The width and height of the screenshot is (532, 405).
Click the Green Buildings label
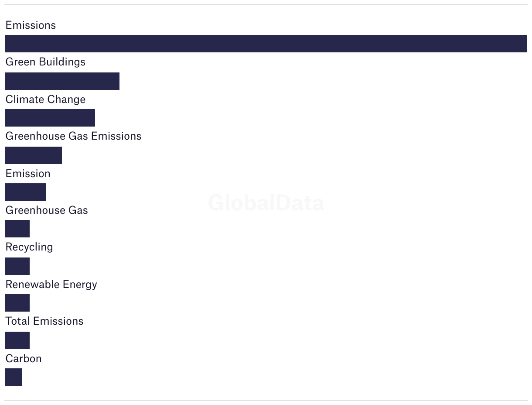click(x=45, y=62)
